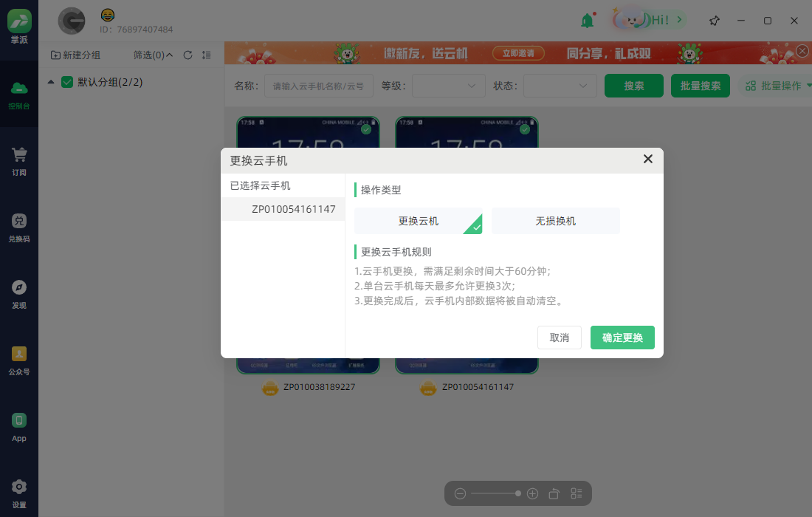812x517 pixels.
Task: Click the 搜索 search button
Action: pyautogui.click(x=634, y=86)
